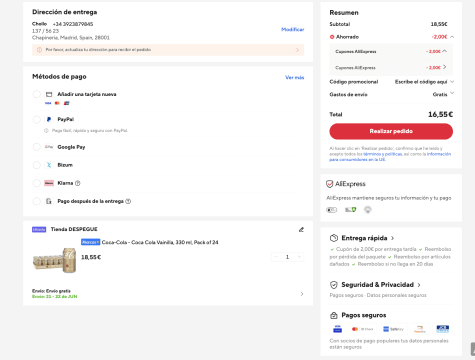Click the JCB logo in Pagos seguros
The image size is (475, 360).
point(443,329)
